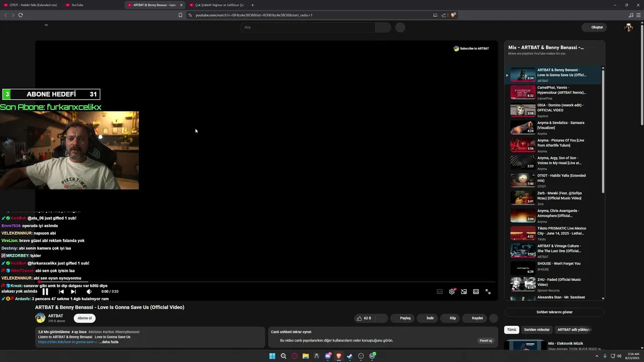
Task: Click the Subscribe to ARTBAT overlay
Action: 471,49
